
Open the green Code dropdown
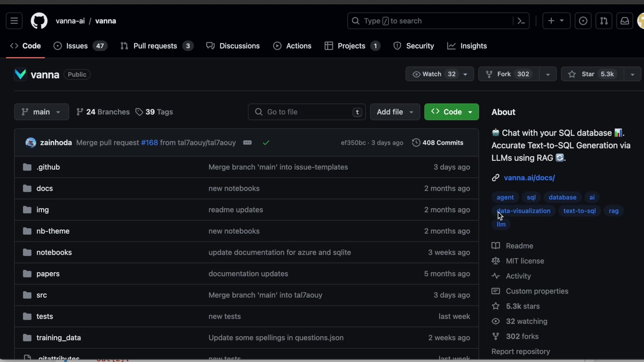pyautogui.click(x=451, y=112)
